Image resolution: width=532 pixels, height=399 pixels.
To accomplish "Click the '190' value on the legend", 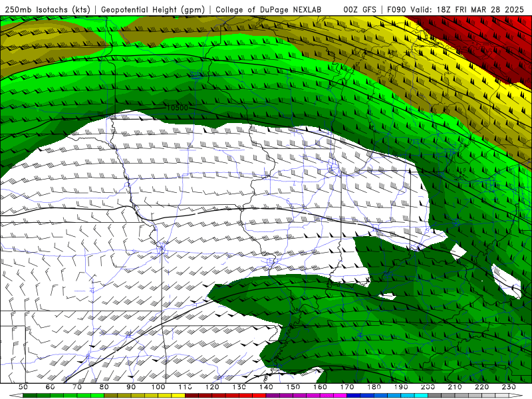I will (x=401, y=387).
